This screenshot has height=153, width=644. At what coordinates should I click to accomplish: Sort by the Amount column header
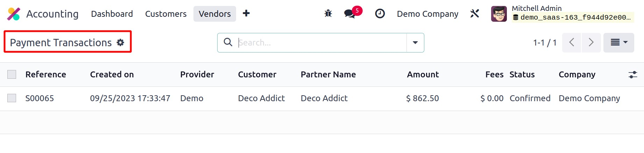423,75
